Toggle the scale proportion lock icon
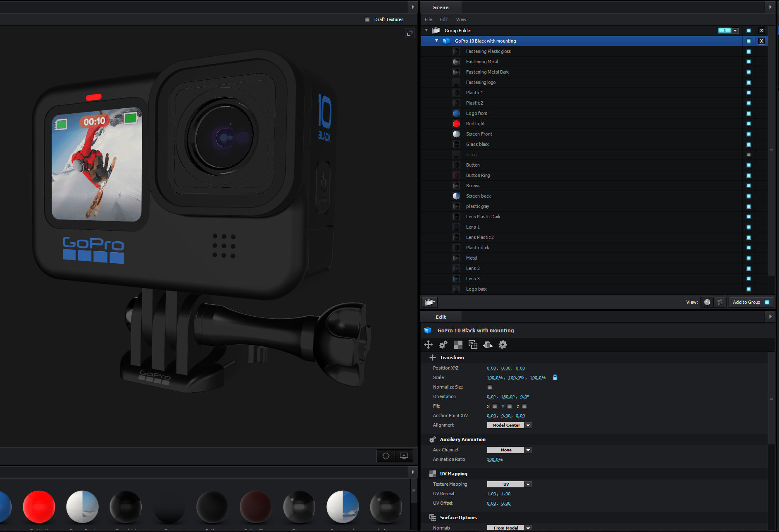 coord(555,377)
